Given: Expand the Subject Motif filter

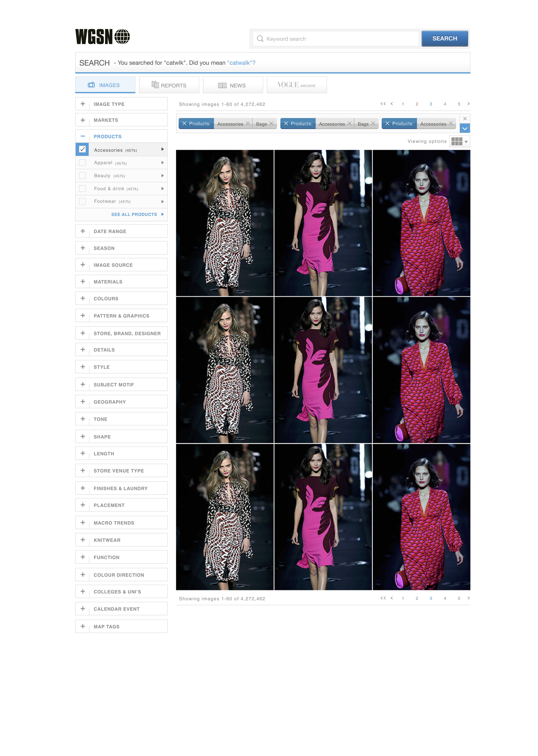Looking at the screenshot, I should tap(121, 384).
